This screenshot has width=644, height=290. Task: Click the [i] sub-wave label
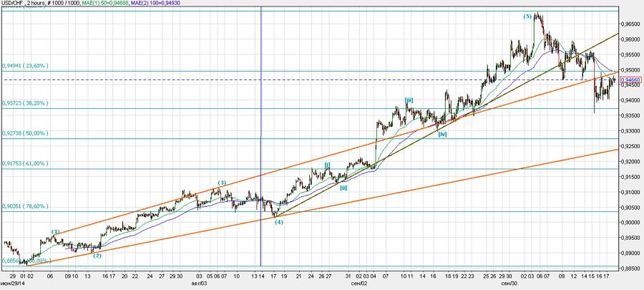(x=327, y=164)
